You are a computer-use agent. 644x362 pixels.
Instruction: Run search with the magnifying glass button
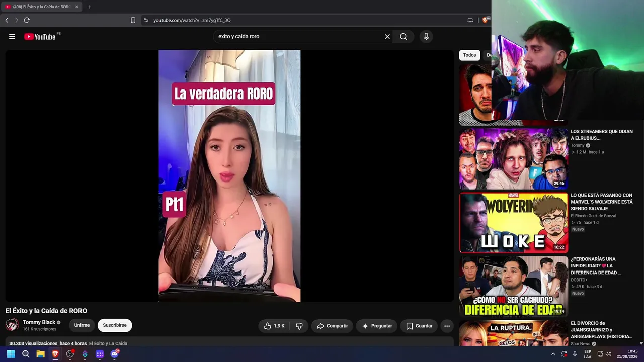click(x=404, y=36)
